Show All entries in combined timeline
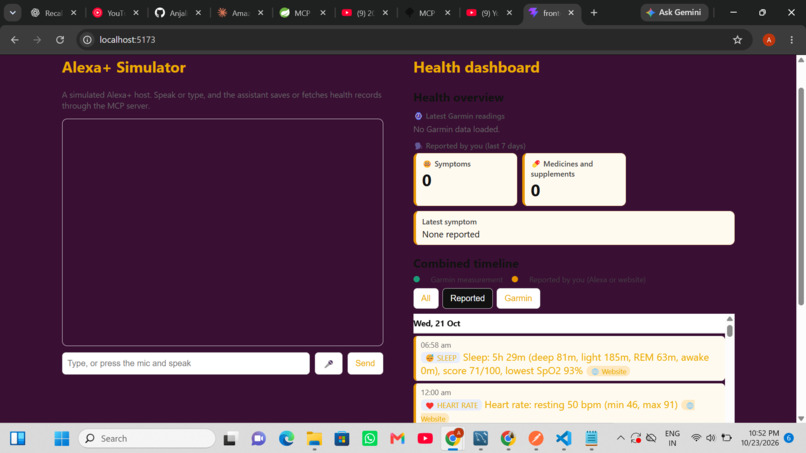This screenshot has width=806, height=453. point(426,298)
